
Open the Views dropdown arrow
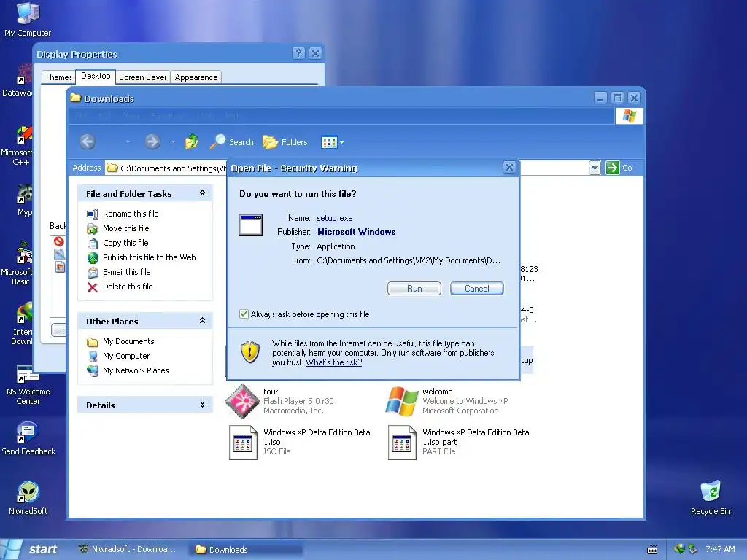click(341, 142)
